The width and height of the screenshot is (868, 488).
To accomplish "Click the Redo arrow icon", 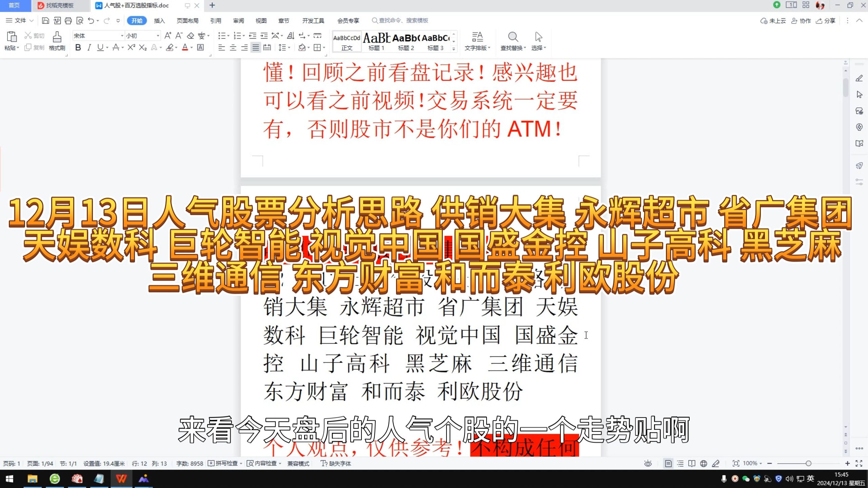I will 106,21.
